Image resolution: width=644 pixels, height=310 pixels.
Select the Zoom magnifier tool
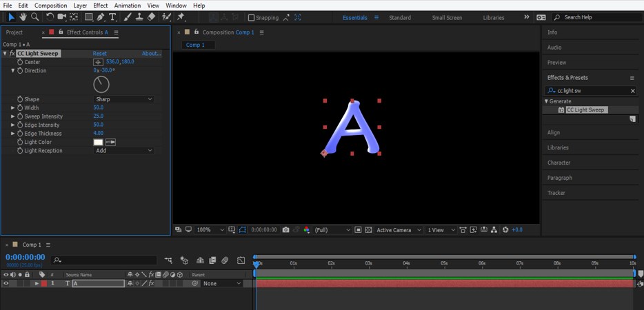pyautogui.click(x=34, y=17)
